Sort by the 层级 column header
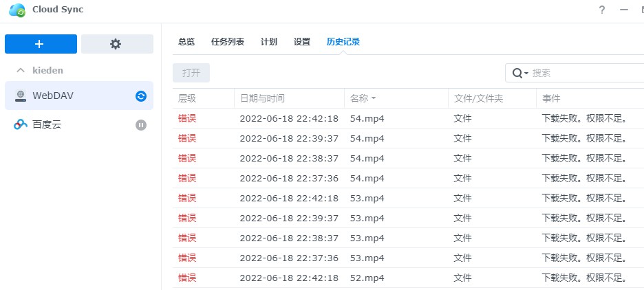Image resolution: width=644 pixels, height=290 pixels. [203, 98]
